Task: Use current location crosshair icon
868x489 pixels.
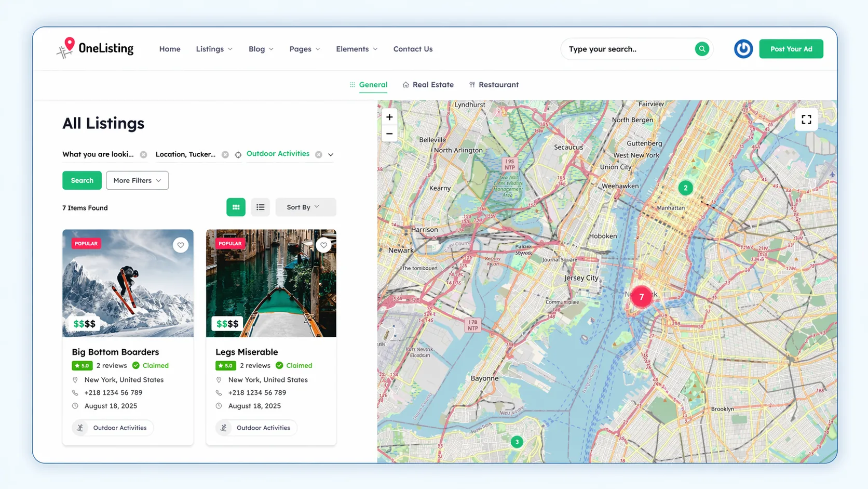Action: tap(238, 155)
